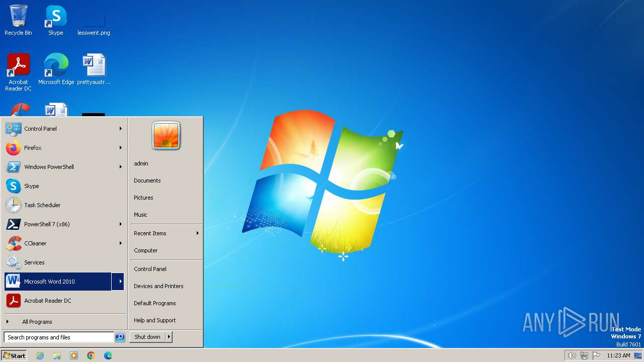The height and width of the screenshot is (362, 644).
Task: Expand Windows PowerShell jump list arrow
Action: pos(121,167)
